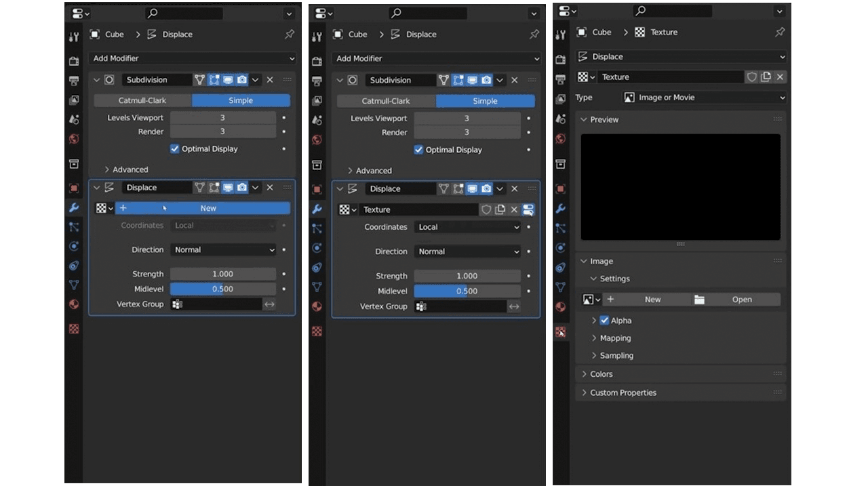The height and width of the screenshot is (488, 868).
Task: Select Catmull-Clark in the left panel
Action: 142,100
